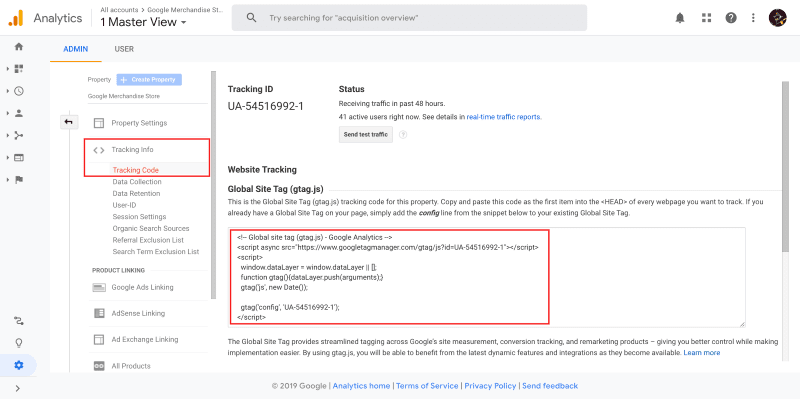800x399 pixels.
Task: Select Session Settings menu item
Action: pyautogui.click(x=139, y=217)
